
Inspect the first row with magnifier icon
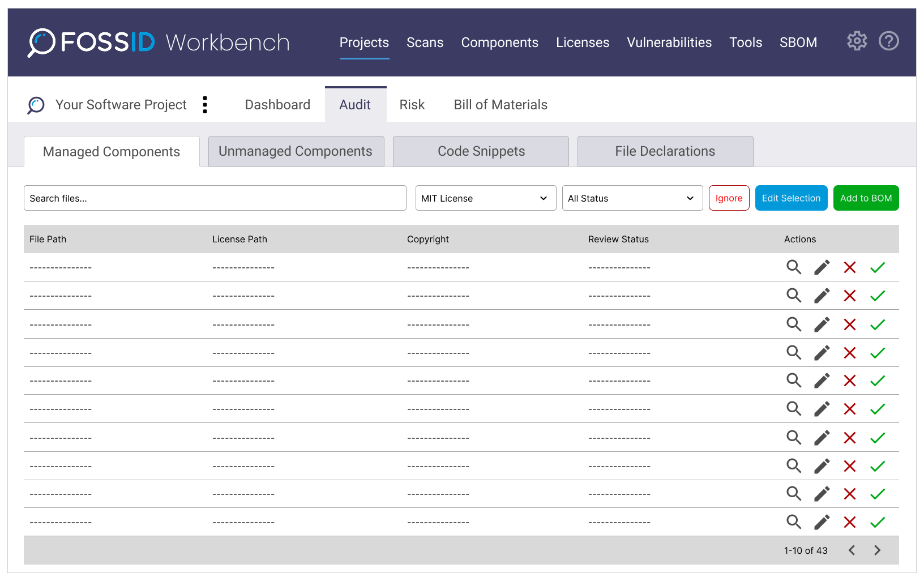tap(794, 267)
